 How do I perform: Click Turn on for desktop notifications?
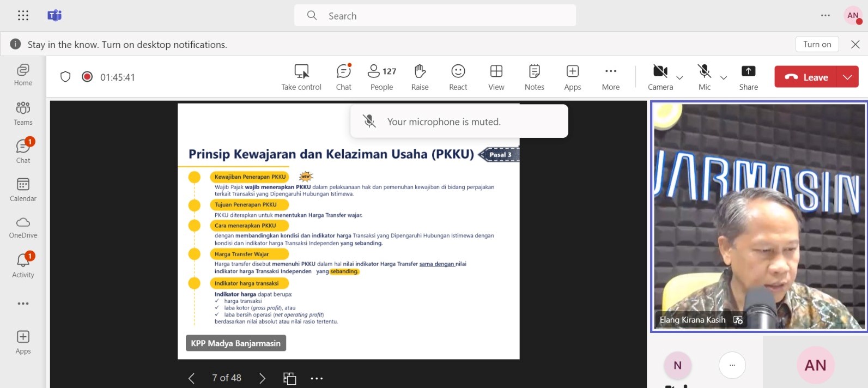[817, 44]
